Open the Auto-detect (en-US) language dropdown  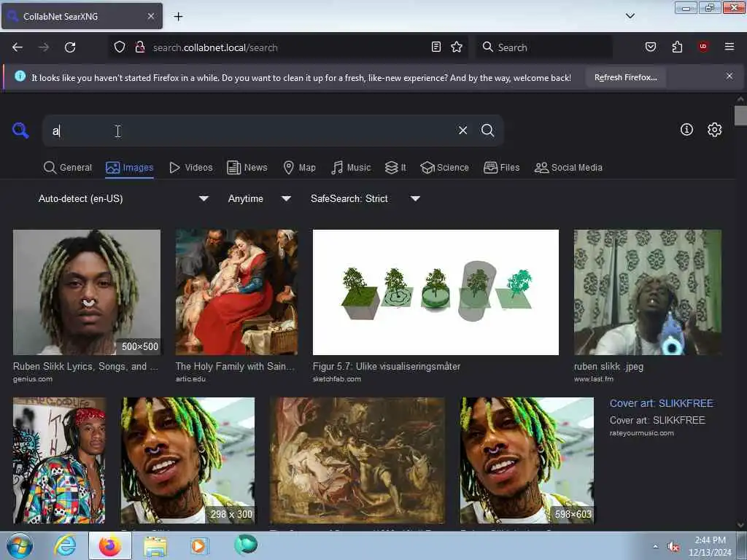[123, 198]
